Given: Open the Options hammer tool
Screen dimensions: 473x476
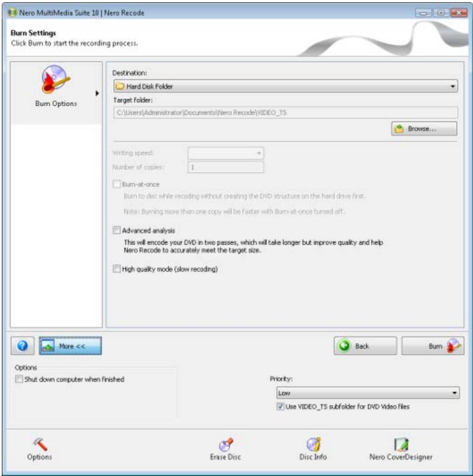Looking at the screenshot, I should (x=40, y=449).
